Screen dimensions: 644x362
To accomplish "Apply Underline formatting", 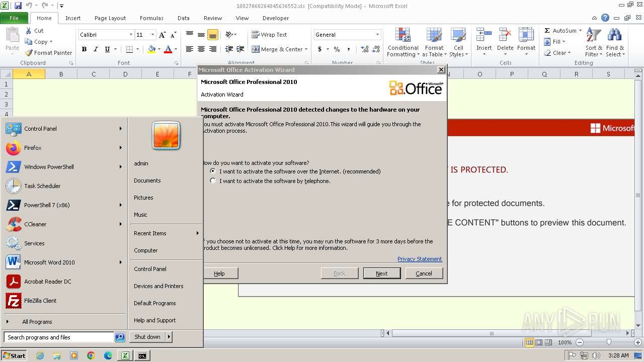I will point(107,49).
